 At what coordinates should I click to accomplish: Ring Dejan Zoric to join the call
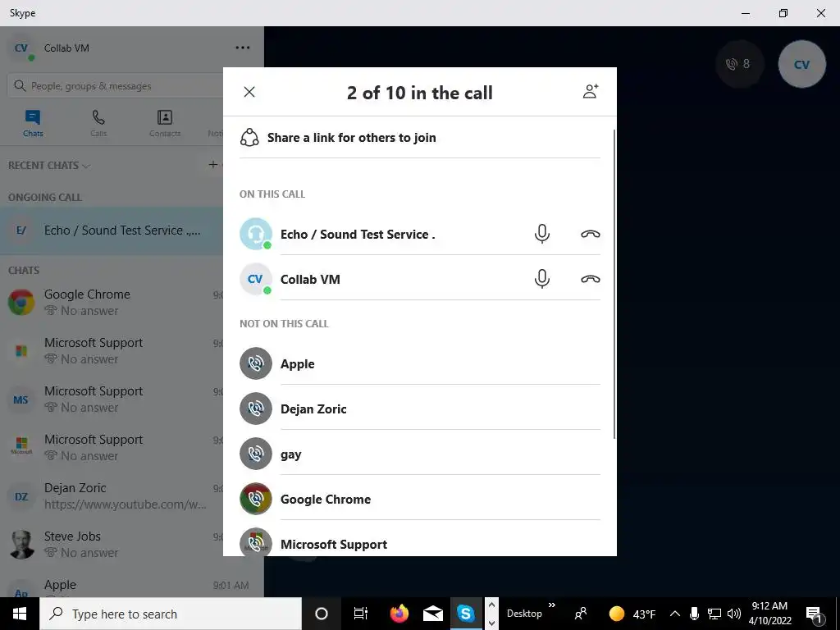(x=256, y=409)
